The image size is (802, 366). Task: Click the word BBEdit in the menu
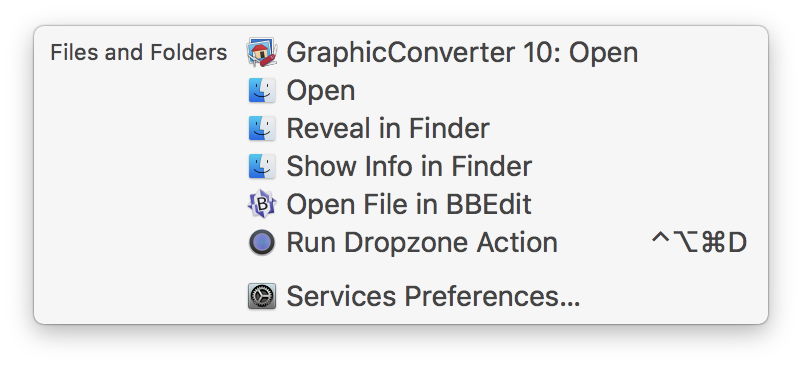489,204
